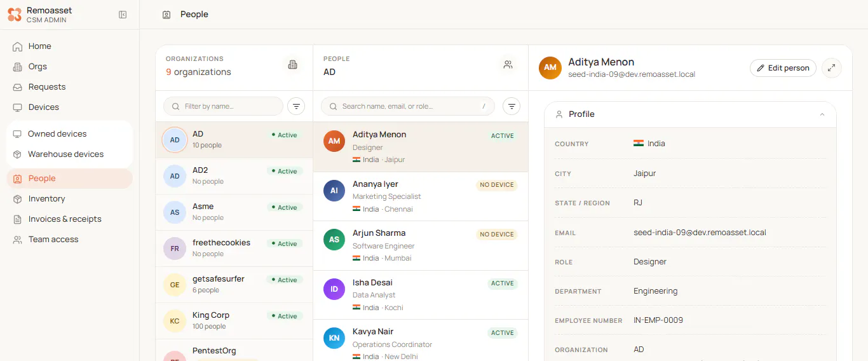This screenshot has height=361, width=868.
Task: Click the email seed-india-09 under Aditya Menon
Action: pyautogui.click(x=632, y=74)
